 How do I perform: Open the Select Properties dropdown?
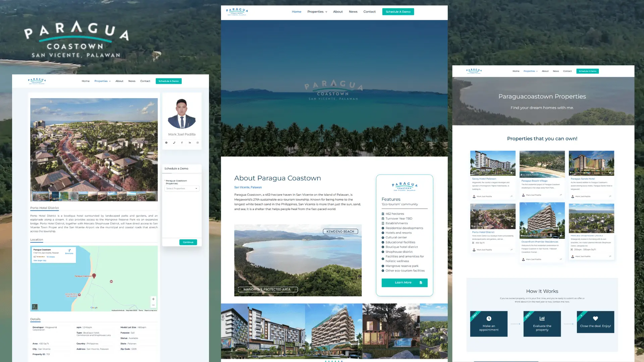(x=182, y=188)
